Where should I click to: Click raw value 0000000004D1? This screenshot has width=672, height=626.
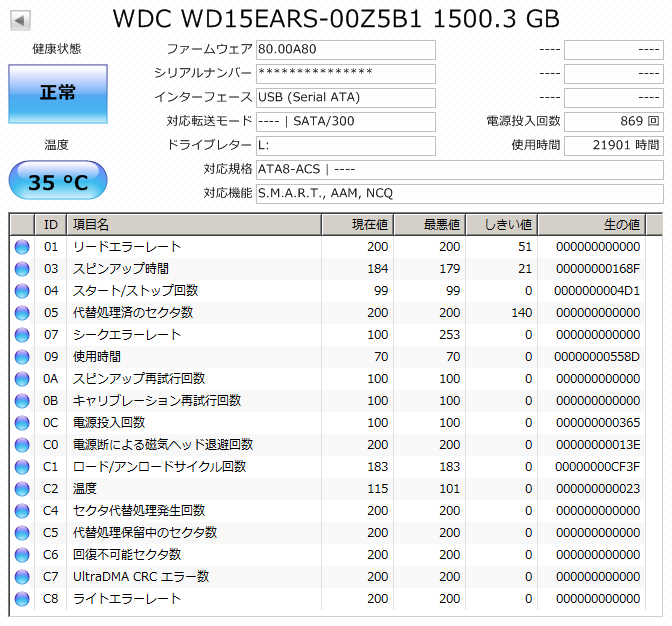(597, 291)
